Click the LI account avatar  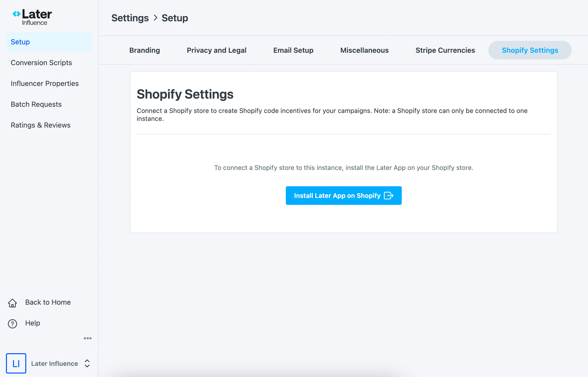(16, 363)
